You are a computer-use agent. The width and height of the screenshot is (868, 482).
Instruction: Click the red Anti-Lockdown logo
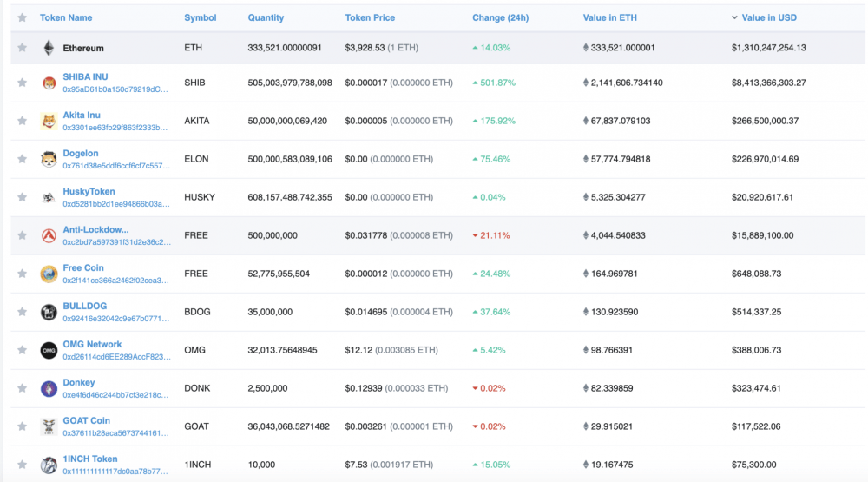49,235
